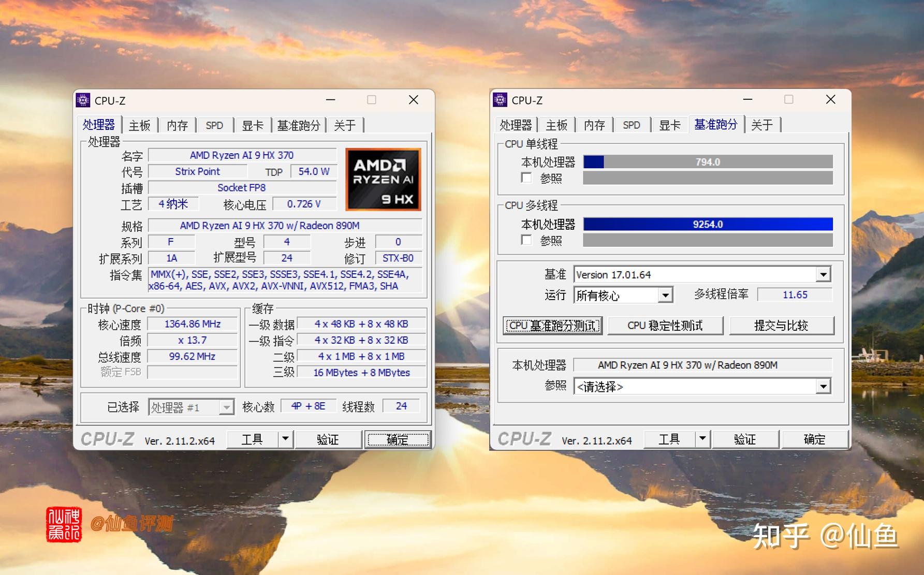Click 确定 to close the left window

pyautogui.click(x=398, y=439)
